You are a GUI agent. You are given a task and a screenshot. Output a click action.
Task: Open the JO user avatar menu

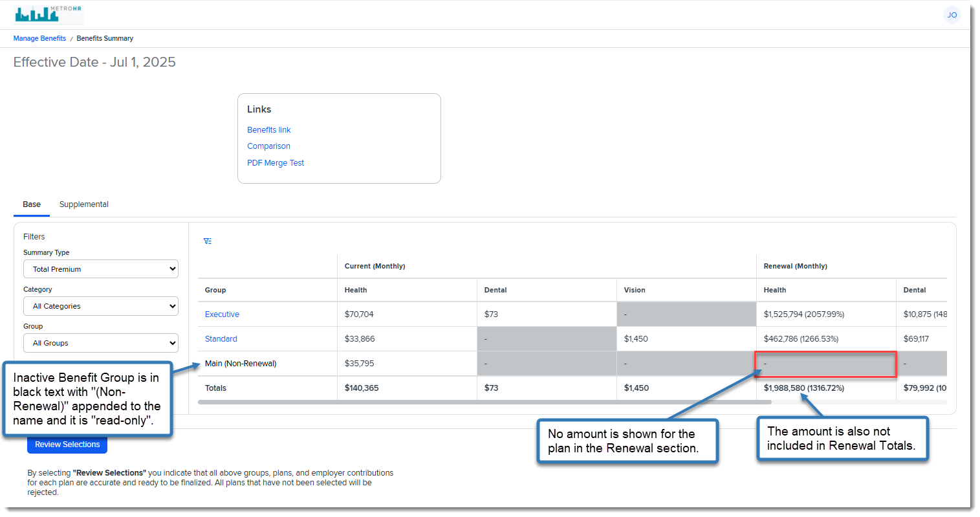(952, 15)
